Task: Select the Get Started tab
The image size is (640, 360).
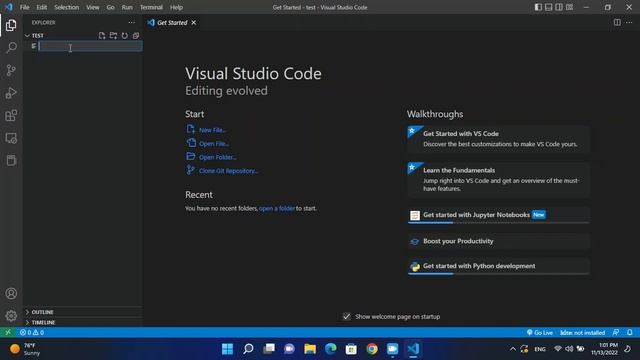Action: [x=172, y=22]
